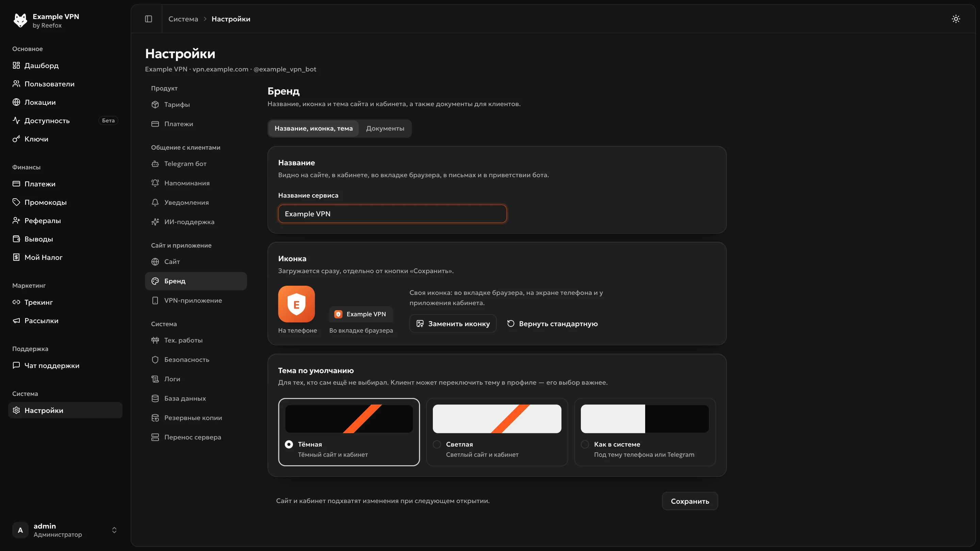Open Dashboard via the Дашборд grid icon
This screenshot has width=980, height=551.
point(16,65)
